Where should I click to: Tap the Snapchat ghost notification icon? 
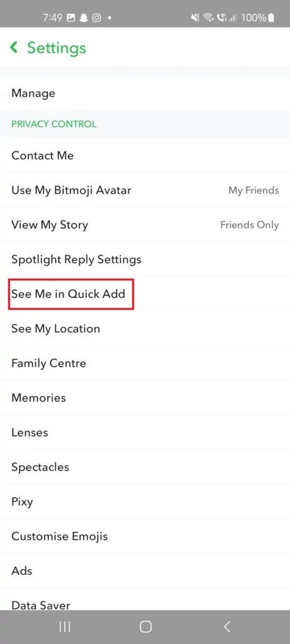[x=84, y=18]
